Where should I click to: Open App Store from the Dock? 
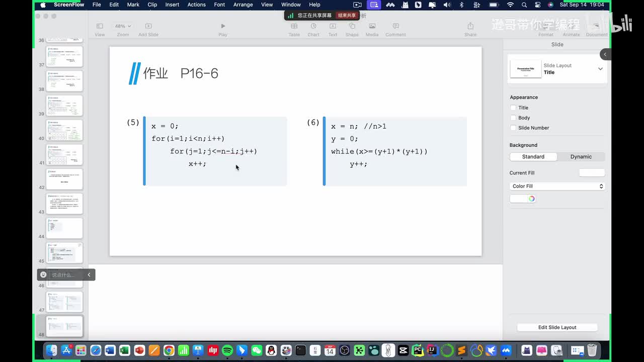click(66, 350)
